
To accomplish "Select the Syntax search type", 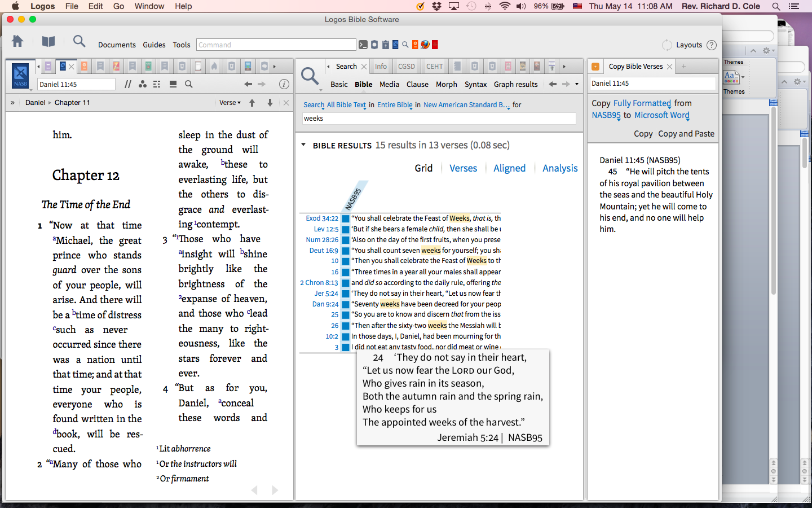I will 476,84.
